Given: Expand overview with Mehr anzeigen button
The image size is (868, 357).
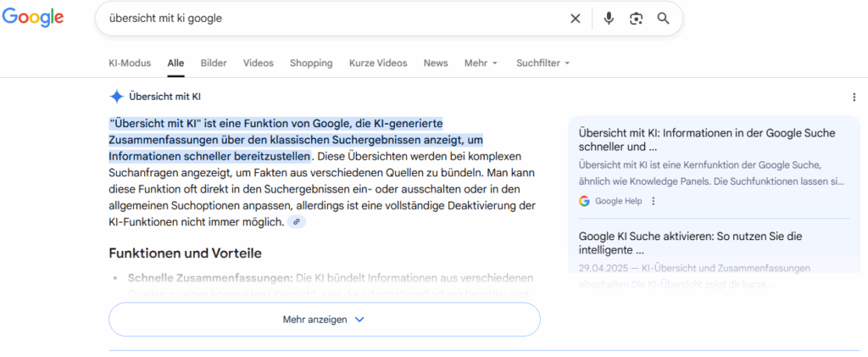Looking at the screenshot, I should (325, 320).
